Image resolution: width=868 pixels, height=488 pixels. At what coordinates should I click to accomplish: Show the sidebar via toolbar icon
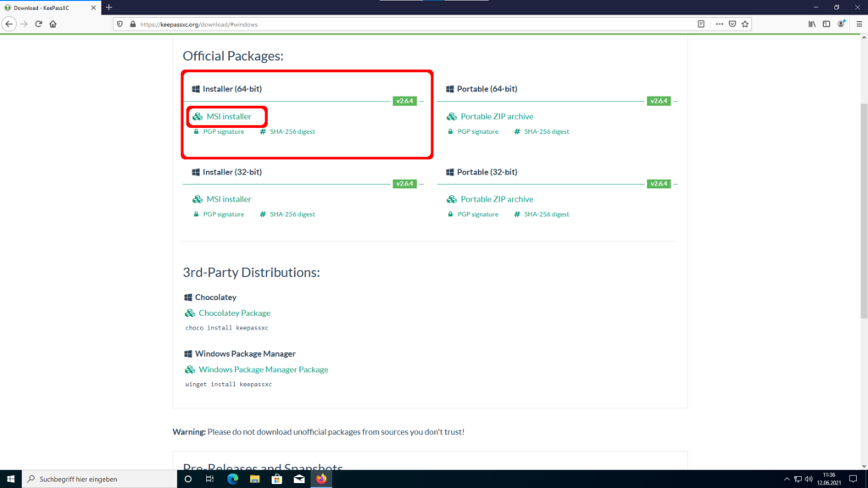826,25
